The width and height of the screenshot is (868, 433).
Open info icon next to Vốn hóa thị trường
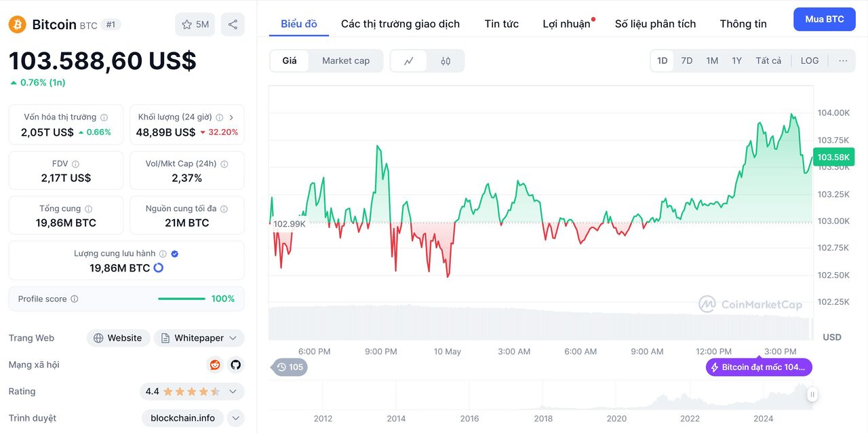[104, 117]
